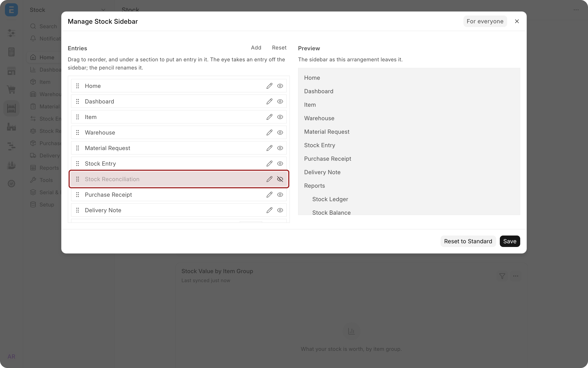Grab the drag handle of Home entry
The image size is (588, 368).
[x=78, y=86]
